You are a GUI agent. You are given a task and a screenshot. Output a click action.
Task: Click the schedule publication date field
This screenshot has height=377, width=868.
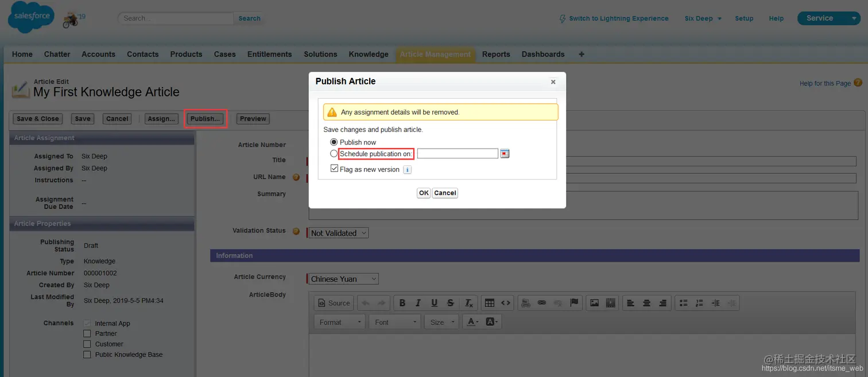pos(458,153)
